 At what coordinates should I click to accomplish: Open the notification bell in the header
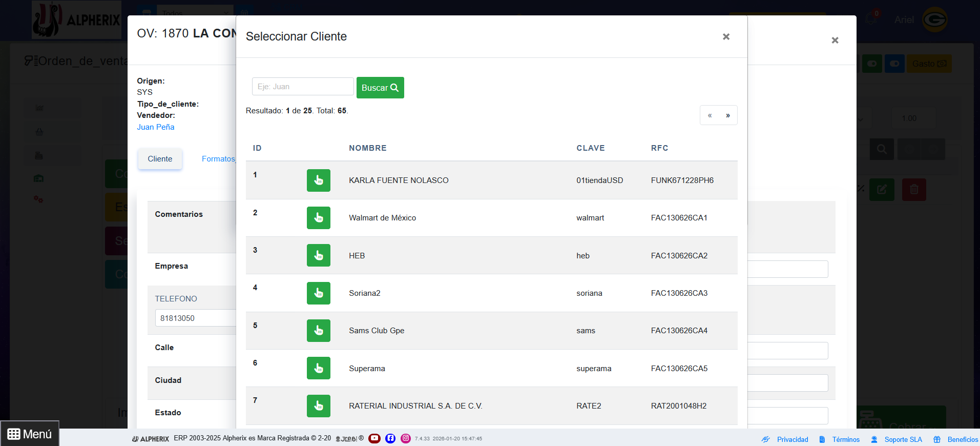tap(871, 19)
